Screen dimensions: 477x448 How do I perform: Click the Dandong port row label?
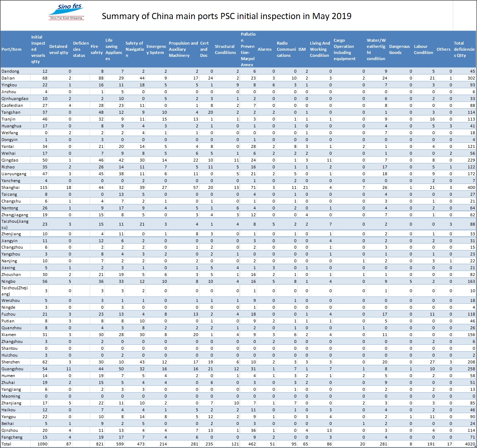(10, 71)
